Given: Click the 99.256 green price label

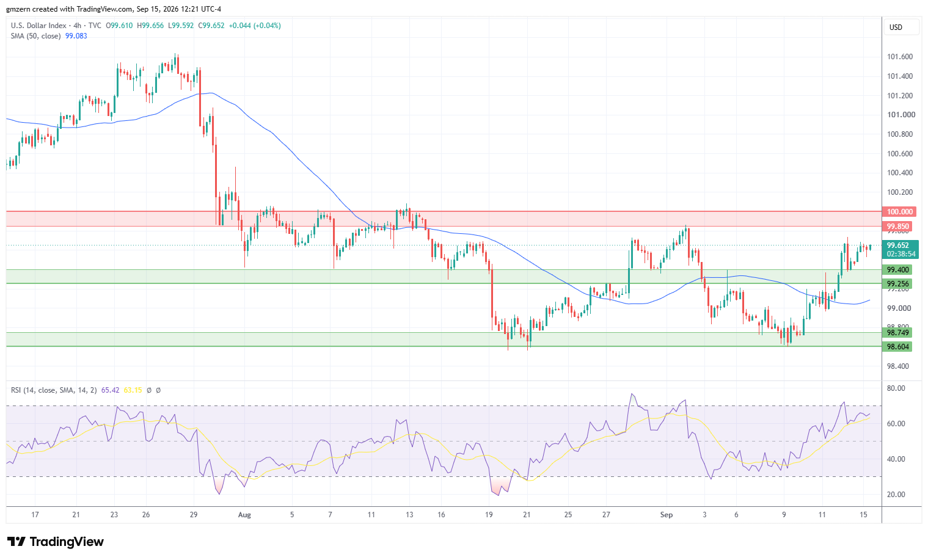Looking at the screenshot, I should pyautogui.click(x=898, y=284).
